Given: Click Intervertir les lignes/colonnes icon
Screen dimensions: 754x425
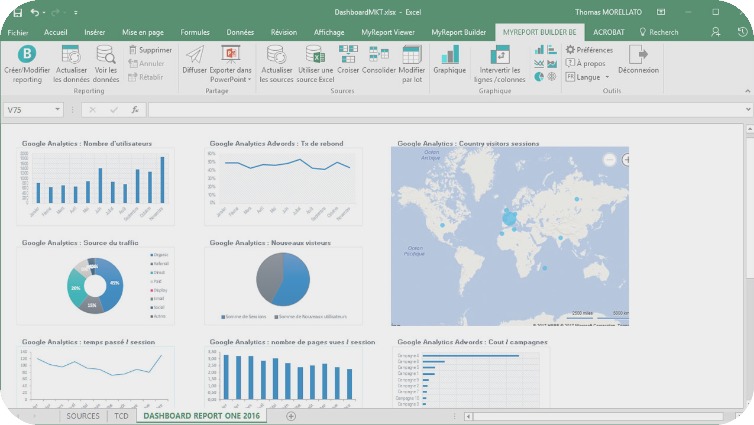Looking at the screenshot, I should [x=500, y=54].
